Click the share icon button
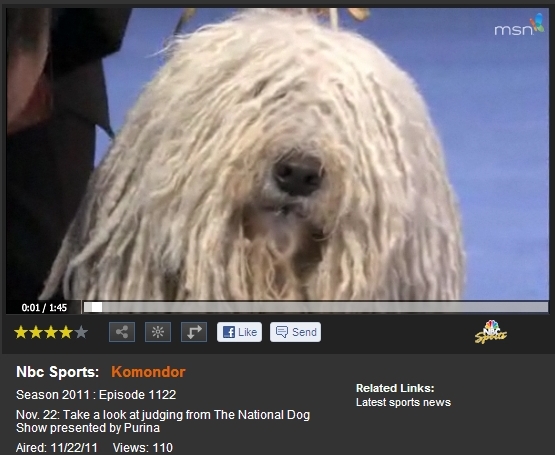Screen dimensions: 555x455 122,332
